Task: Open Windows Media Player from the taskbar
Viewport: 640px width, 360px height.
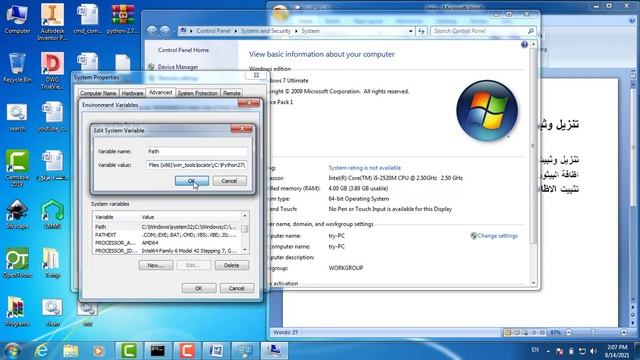Action: pyautogui.click(x=98, y=351)
